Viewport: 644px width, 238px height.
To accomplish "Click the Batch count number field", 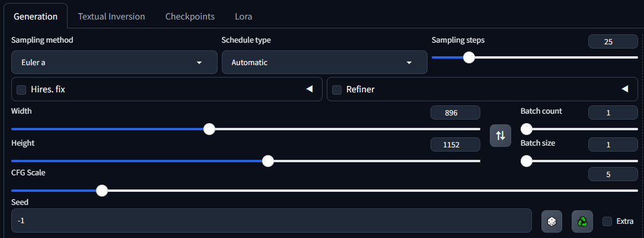I will (x=613, y=112).
